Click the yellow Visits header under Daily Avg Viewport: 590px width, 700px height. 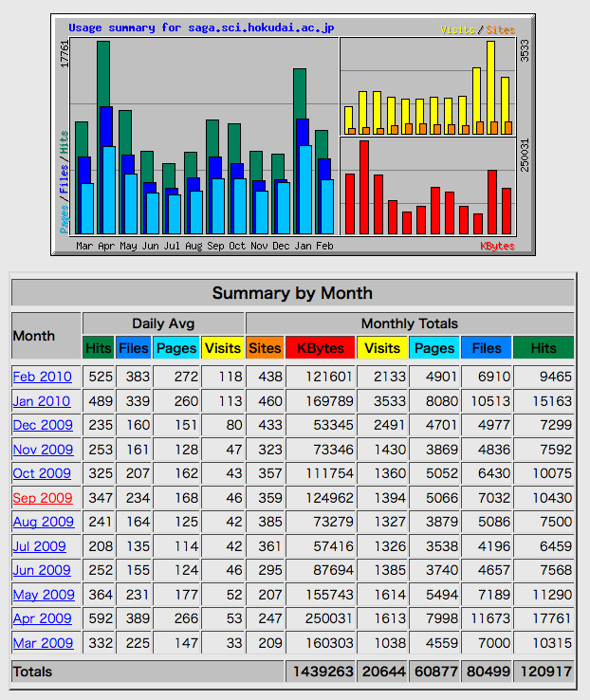[x=223, y=348]
